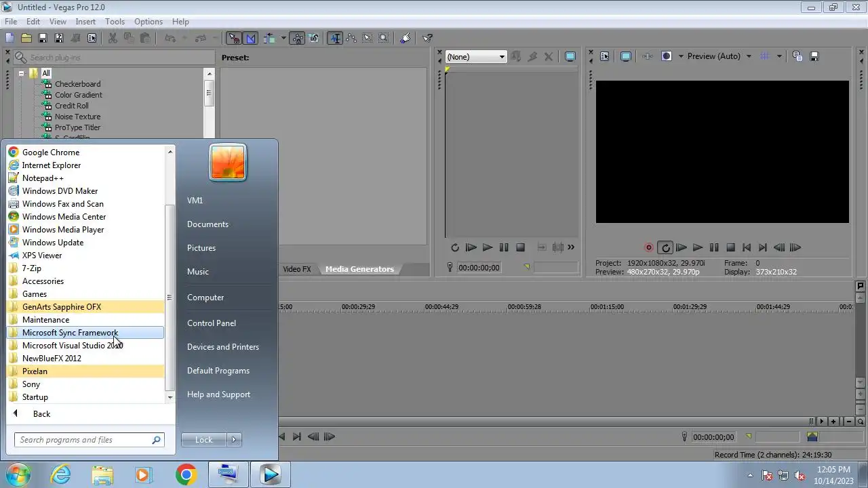Select the Normal Edit tool

(x=335, y=39)
